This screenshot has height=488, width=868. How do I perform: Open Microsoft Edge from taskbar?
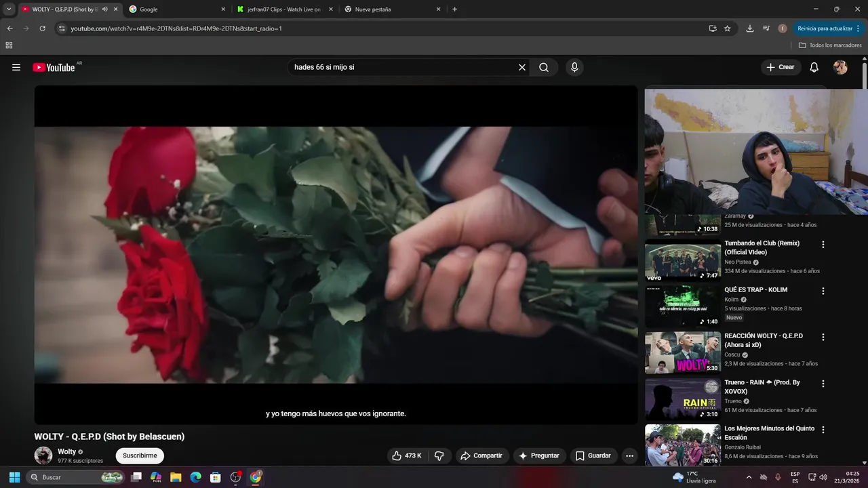(195, 477)
